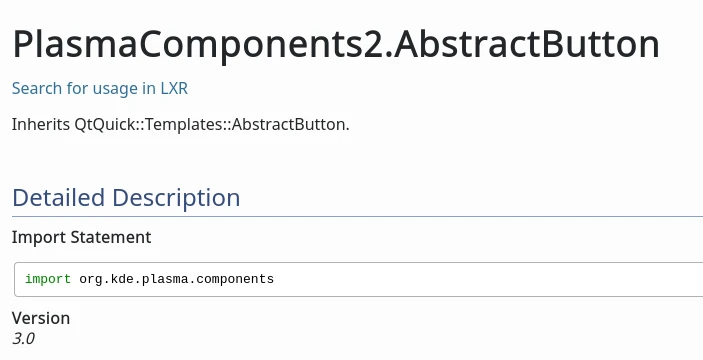Click the green import keyword

tap(48, 279)
